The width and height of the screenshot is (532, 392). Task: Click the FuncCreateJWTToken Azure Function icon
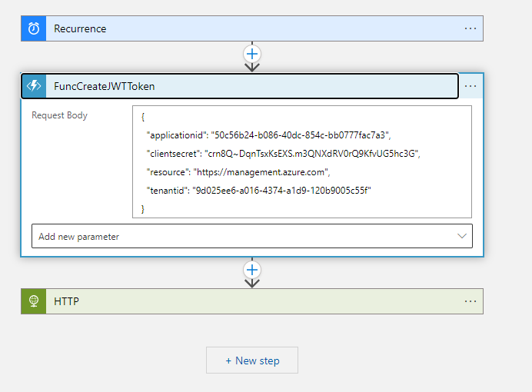click(34, 86)
